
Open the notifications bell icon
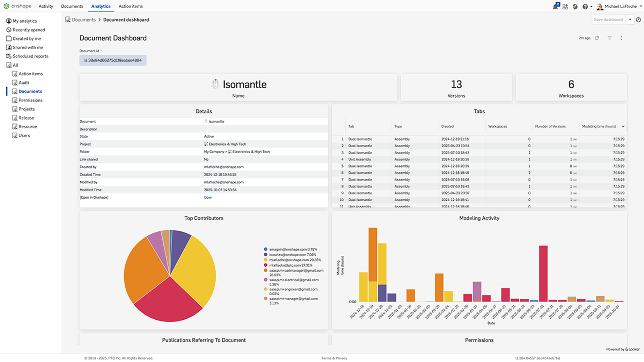[555, 6]
